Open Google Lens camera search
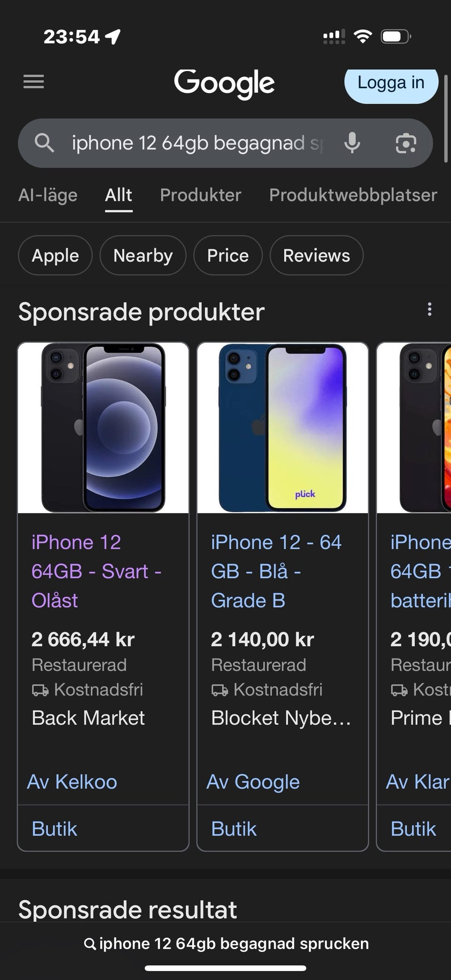 coord(406,143)
